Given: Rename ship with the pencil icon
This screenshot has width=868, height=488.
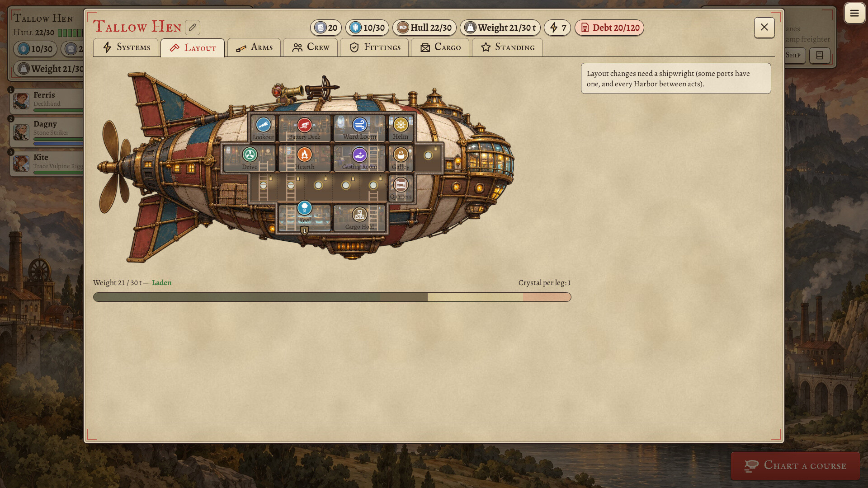Looking at the screenshot, I should 193,28.
